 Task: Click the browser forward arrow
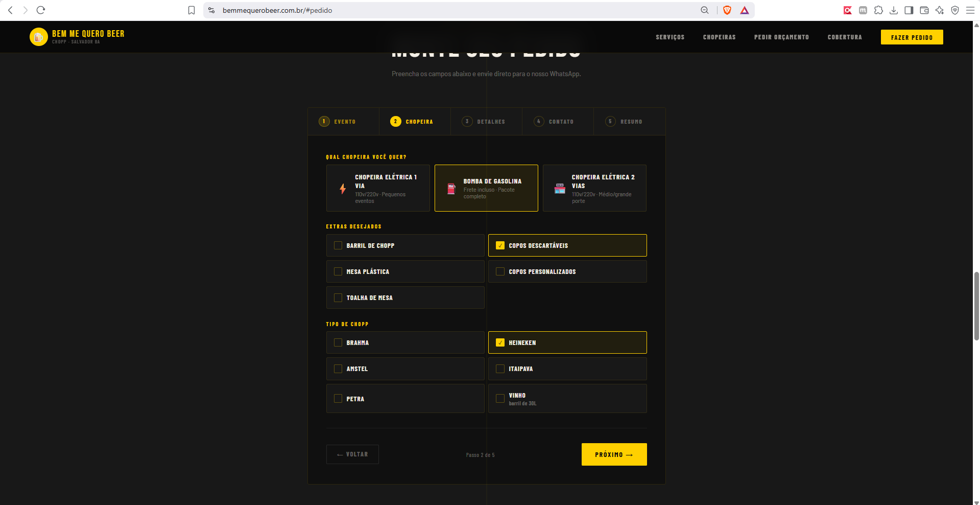pos(26,10)
